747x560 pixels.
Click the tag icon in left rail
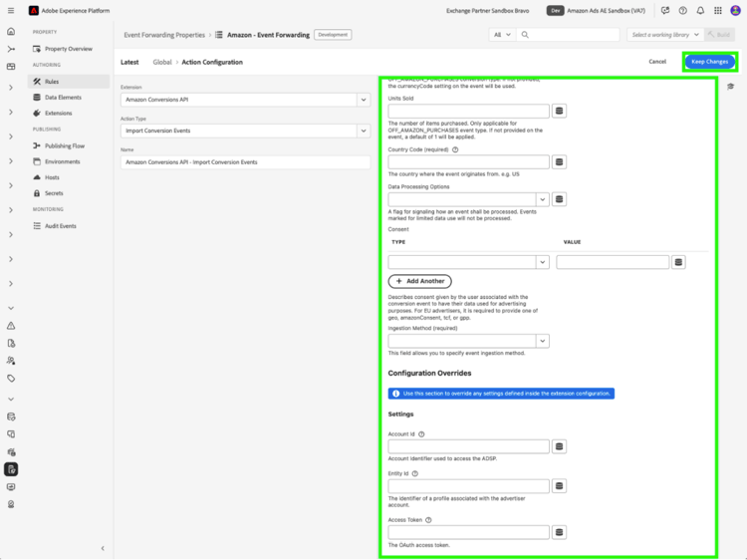click(x=11, y=379)
